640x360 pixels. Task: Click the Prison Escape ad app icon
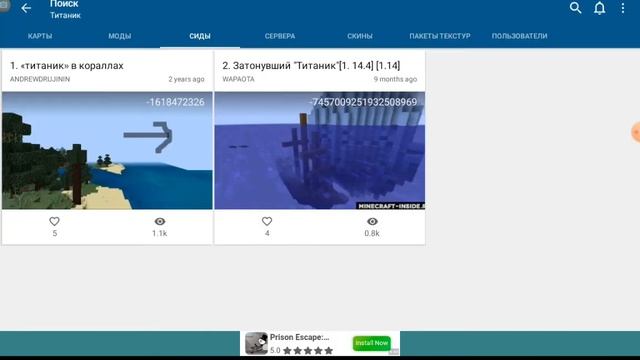point(256,343)
